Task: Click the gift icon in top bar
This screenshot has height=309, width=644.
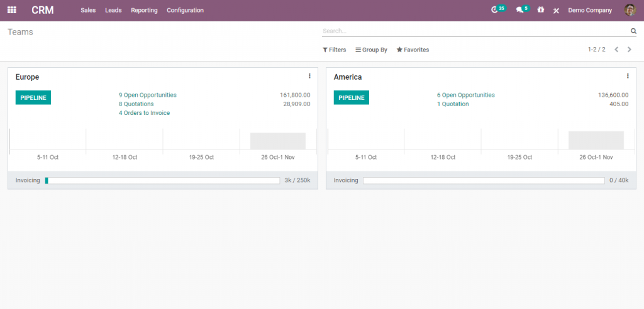Action: 541,9
